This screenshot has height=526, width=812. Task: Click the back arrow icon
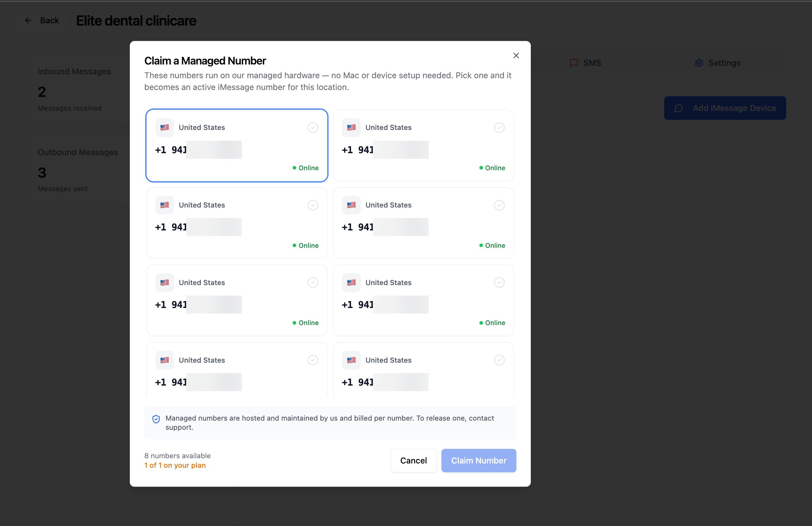click(x=28, y=20)
